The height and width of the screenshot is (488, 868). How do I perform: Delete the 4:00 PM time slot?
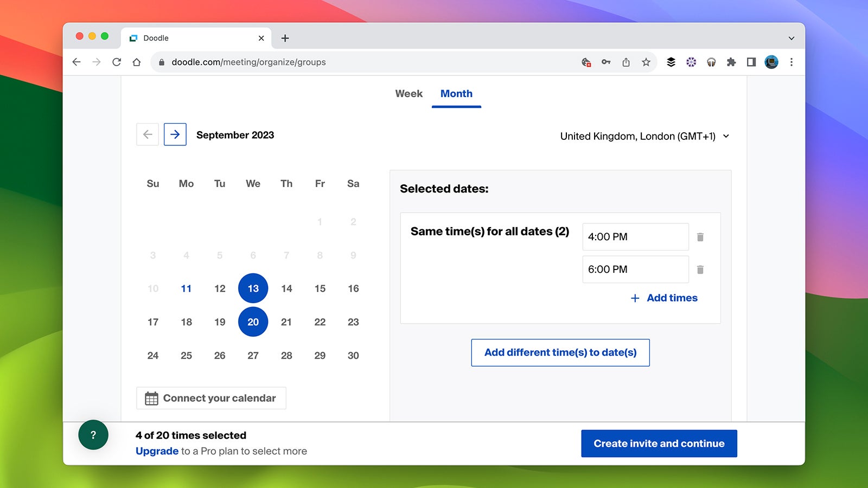(700, 237)
